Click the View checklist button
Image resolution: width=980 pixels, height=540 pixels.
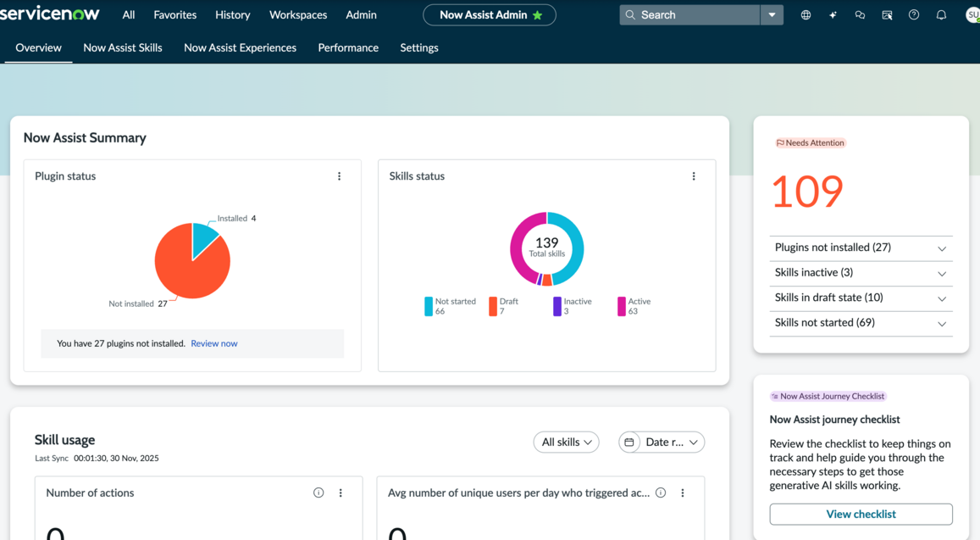pyautogui.click(x=861, y=515)
